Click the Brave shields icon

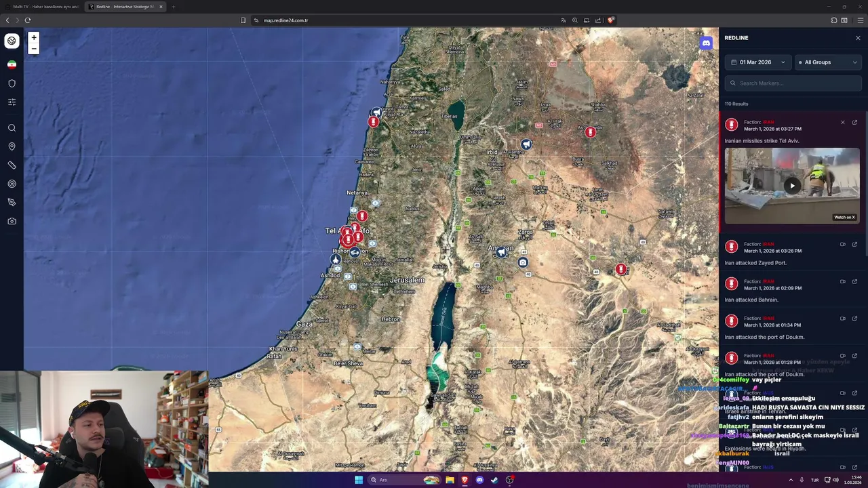[610, 20]
